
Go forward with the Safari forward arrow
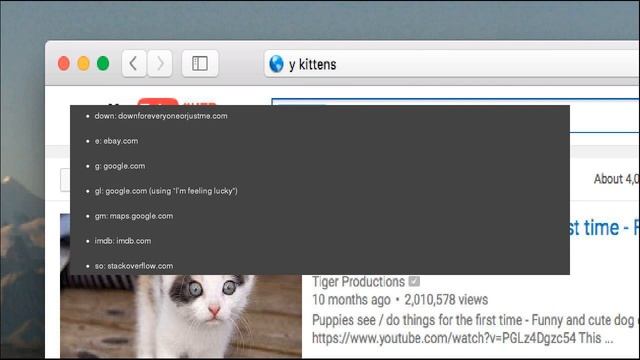(x=160, y=63)
